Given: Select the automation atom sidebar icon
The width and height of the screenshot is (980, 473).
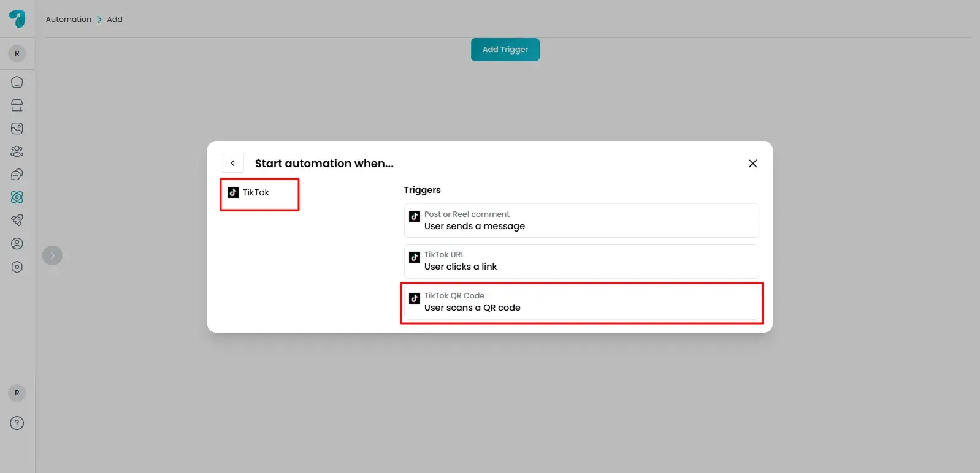Looking at the screenshot, I should [x=17, y=197].
